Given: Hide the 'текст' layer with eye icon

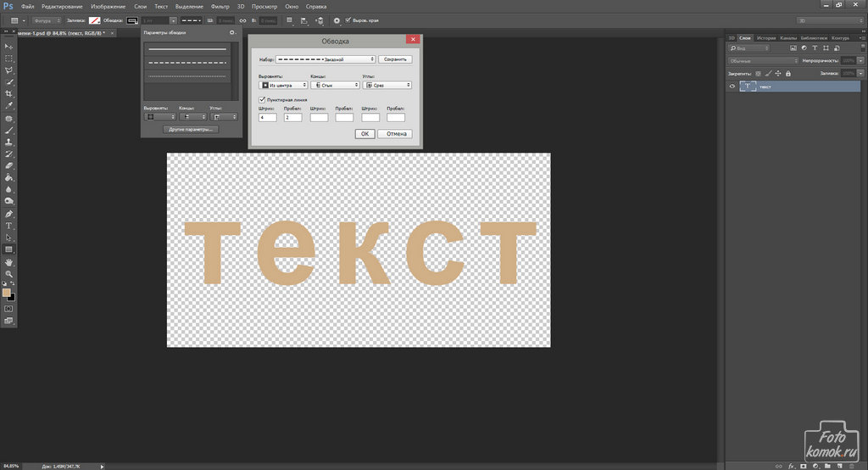Looking at the screenshot, I should coord(732,87).
